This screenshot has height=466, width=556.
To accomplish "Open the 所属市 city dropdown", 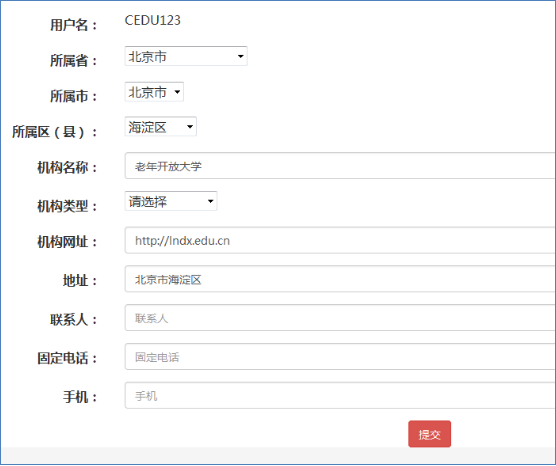I will (x=154, y=92).
